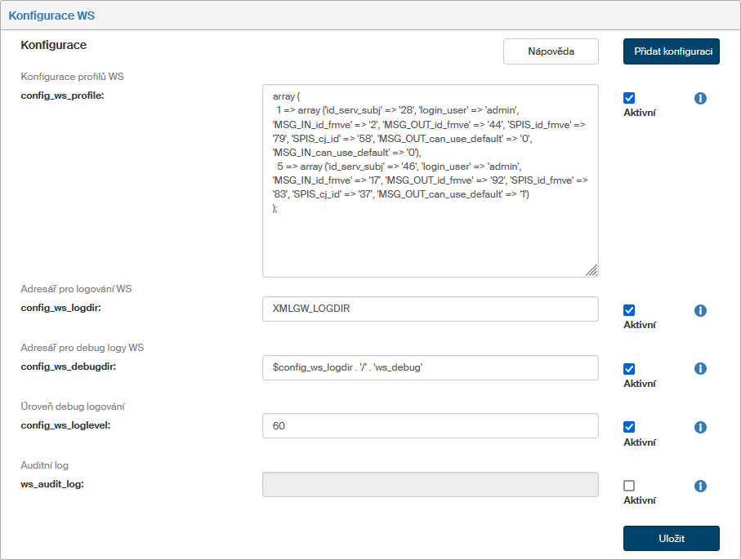Focus the XMLGW_LOGDIR input field

(430, 309)
